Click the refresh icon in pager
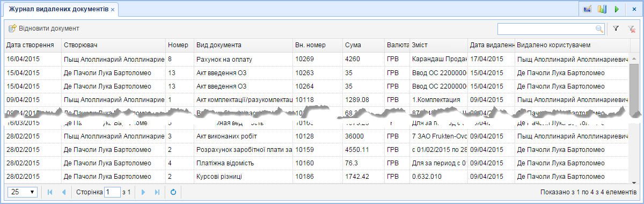Image resolution: width=644 pixels, height=204 pixels. click(173, 192)
